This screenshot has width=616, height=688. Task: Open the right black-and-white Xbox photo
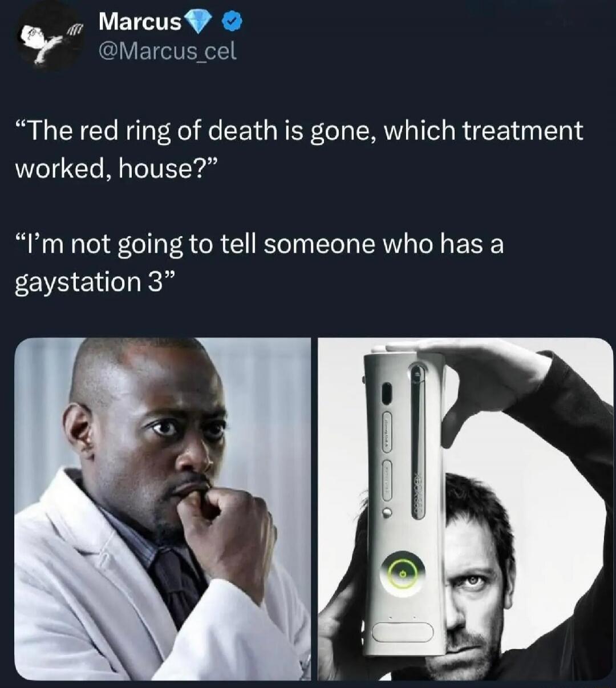465,509
